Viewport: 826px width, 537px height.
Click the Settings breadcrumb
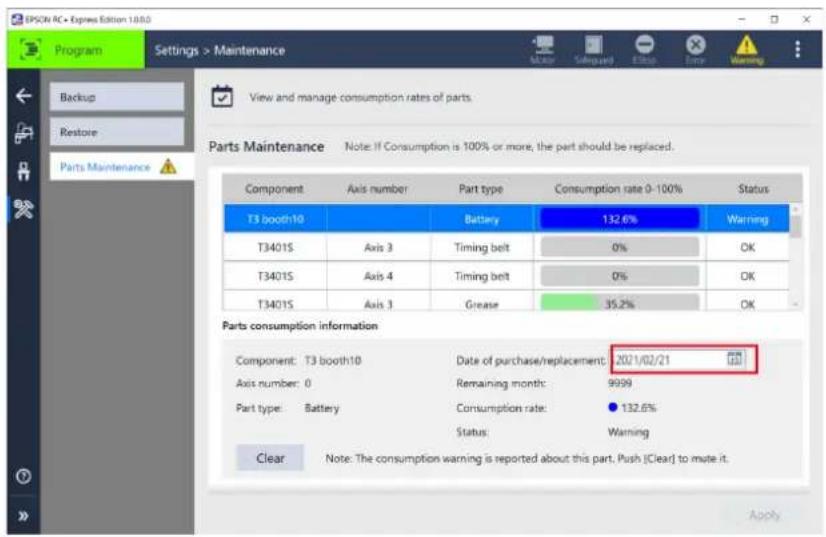point(176,51)
